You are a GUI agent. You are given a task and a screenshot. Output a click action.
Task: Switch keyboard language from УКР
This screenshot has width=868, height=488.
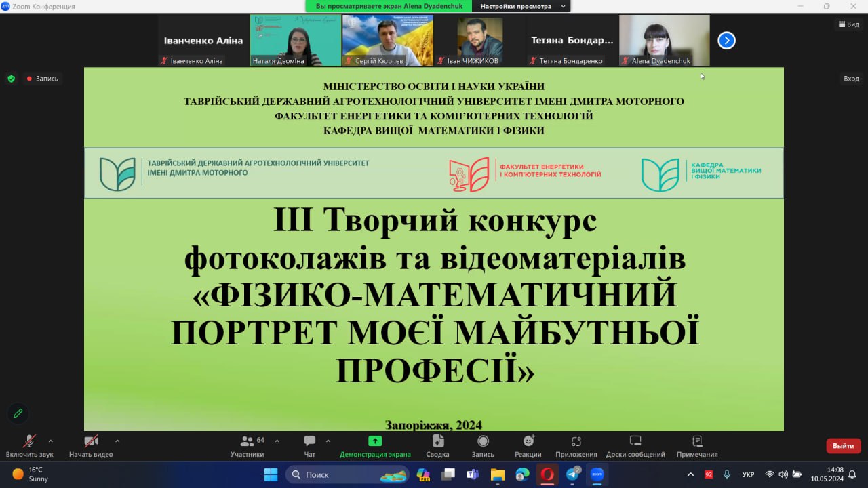coord(748,474)
